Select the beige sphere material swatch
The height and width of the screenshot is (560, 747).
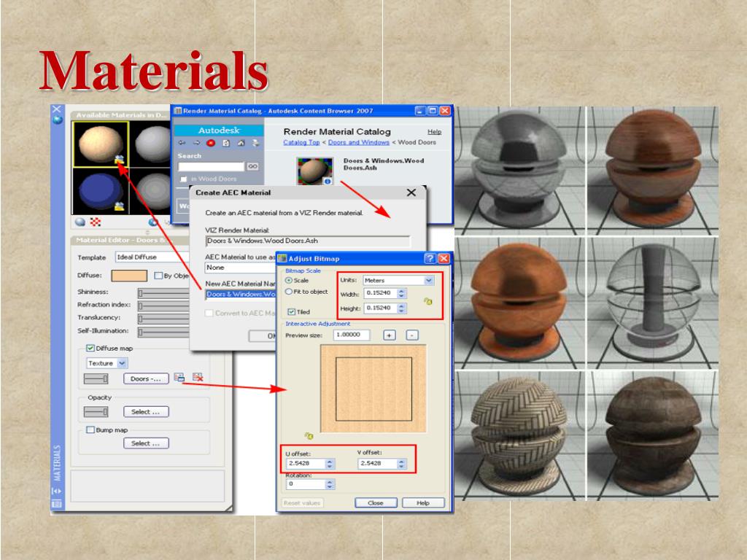101,144
